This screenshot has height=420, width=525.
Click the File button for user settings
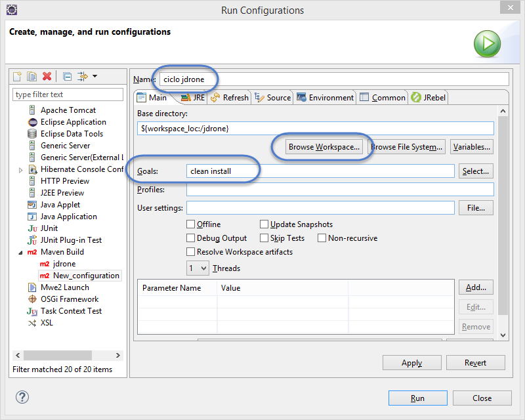[x=475, y=208]
